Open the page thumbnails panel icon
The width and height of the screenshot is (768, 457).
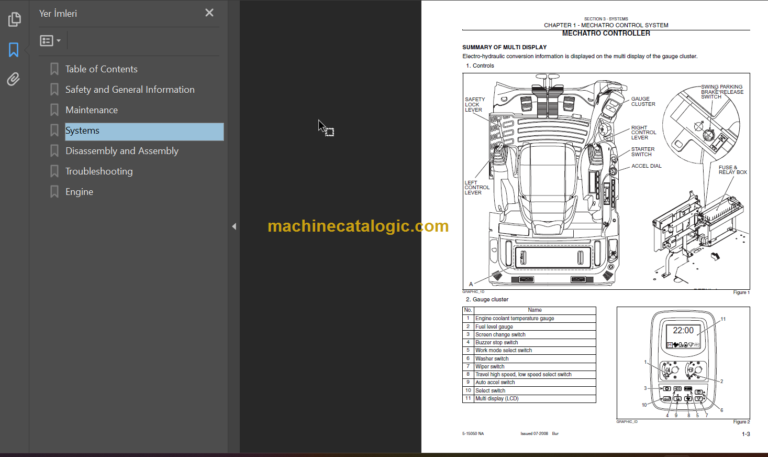tap(14, 19)
